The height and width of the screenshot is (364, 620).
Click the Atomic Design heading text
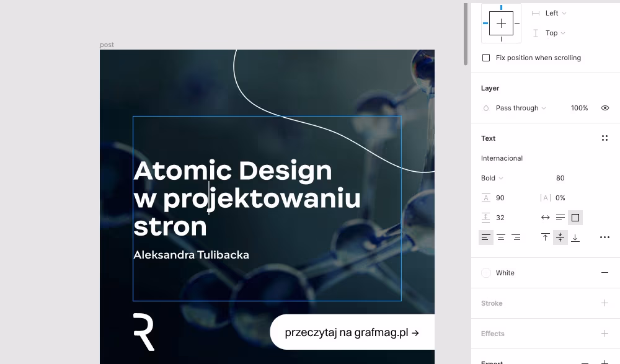233,171
